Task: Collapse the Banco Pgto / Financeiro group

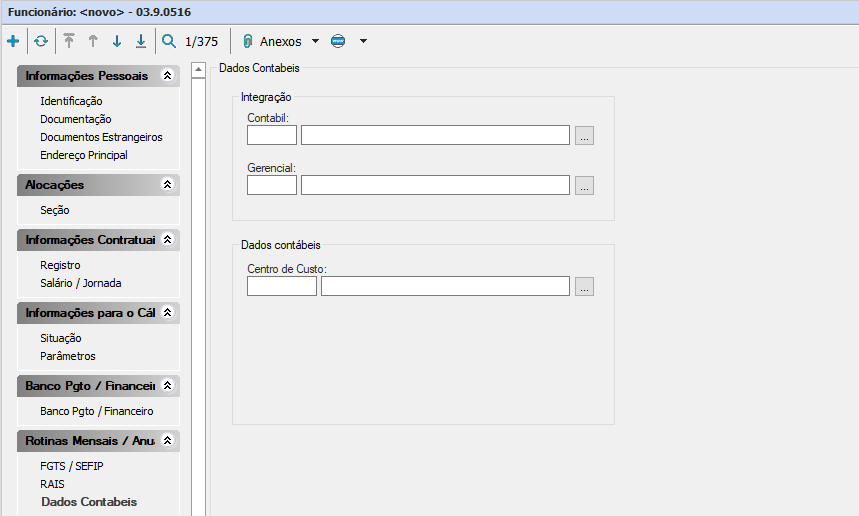Action: click(168, 386)
